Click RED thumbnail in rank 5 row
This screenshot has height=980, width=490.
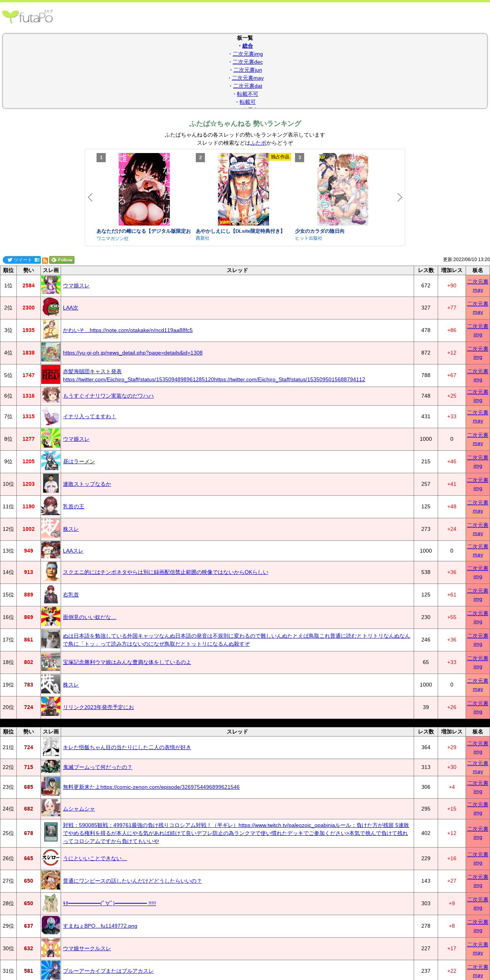click(51, 375)
